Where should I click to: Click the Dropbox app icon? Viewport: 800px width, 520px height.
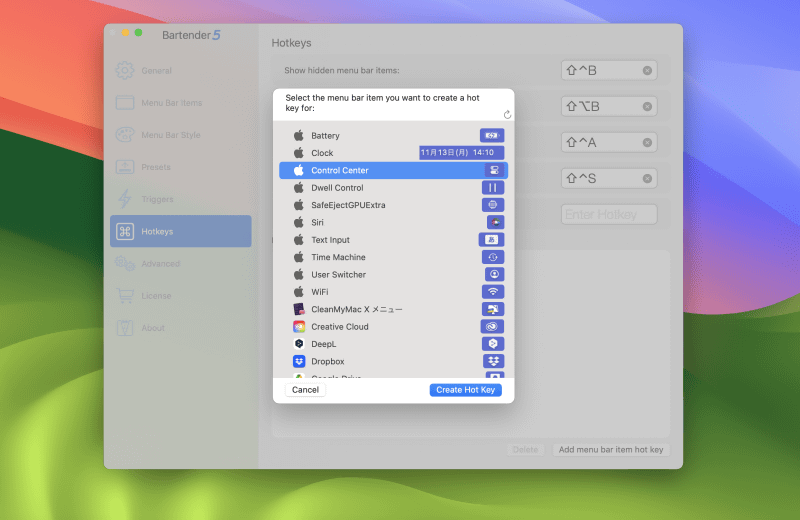[299, 361]
